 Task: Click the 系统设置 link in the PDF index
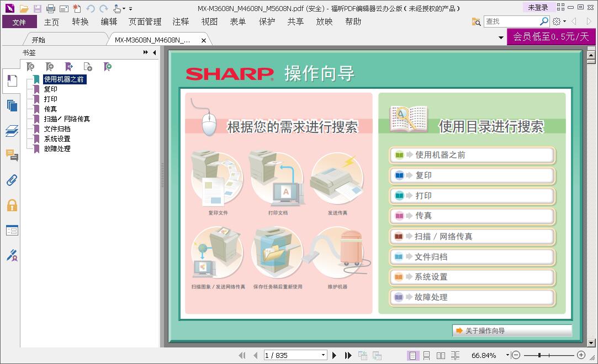tap(472, 277)
